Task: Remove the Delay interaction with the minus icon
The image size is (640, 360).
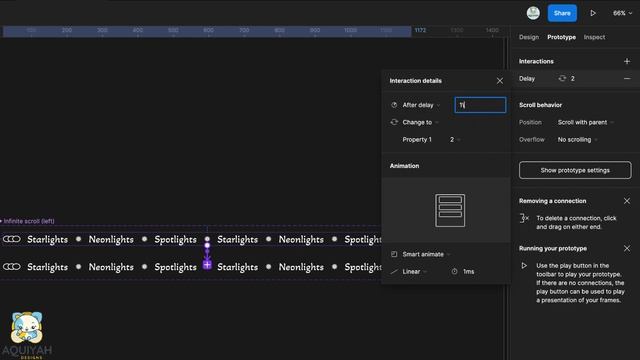Action: pos(627,78)
